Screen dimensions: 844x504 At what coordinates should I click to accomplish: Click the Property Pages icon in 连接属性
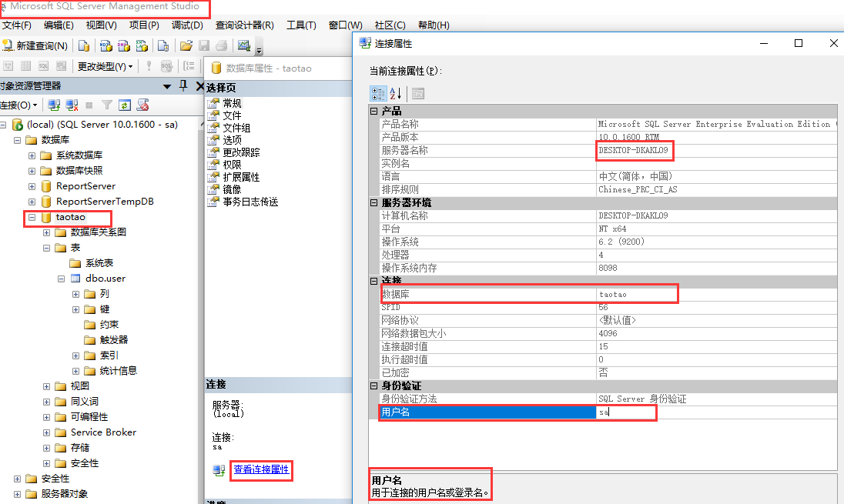pyautogui.click(x=418, y=94)
